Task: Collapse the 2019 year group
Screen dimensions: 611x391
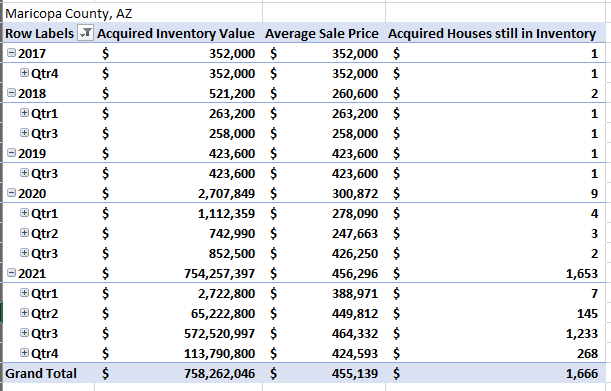Action: [x=12, y=153]
